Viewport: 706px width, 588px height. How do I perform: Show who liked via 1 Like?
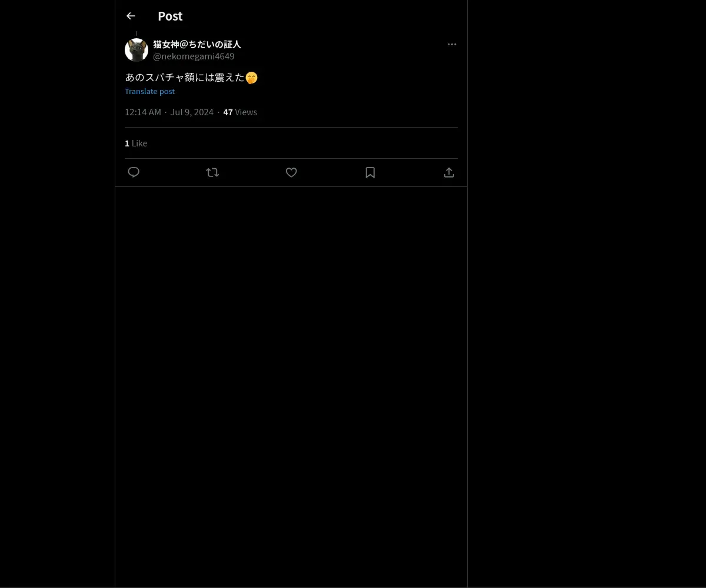point(136,143)
